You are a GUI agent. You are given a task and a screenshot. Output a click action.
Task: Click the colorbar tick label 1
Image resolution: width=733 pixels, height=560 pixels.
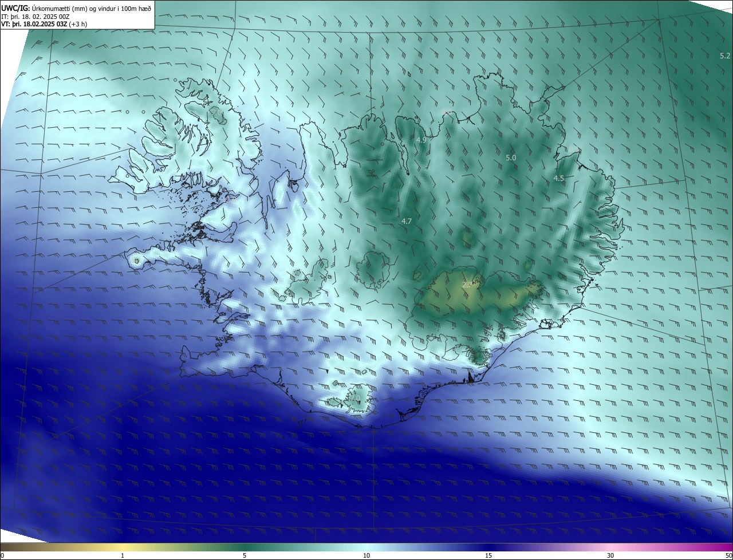(123, 555)
